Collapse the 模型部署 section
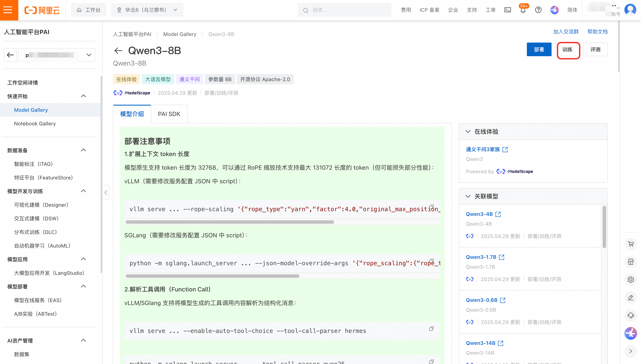Image resolution: width=641 pixels, height=364 pixels. [x=83, y=286]
